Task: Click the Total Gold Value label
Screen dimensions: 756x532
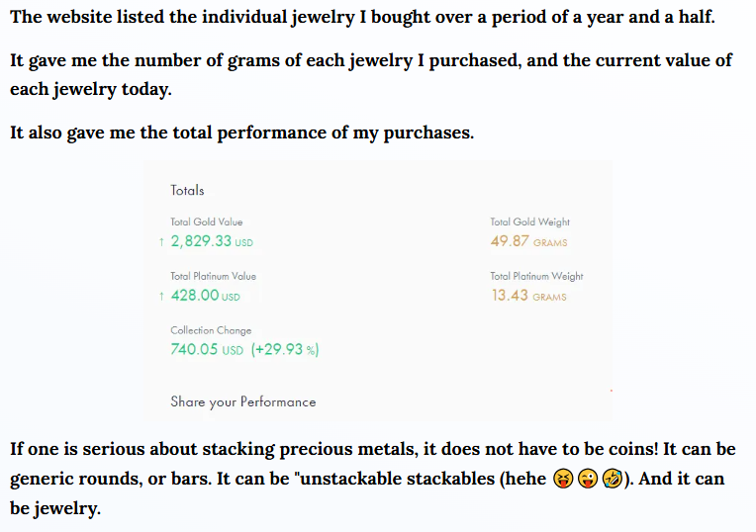Action: tap(207, 222)
